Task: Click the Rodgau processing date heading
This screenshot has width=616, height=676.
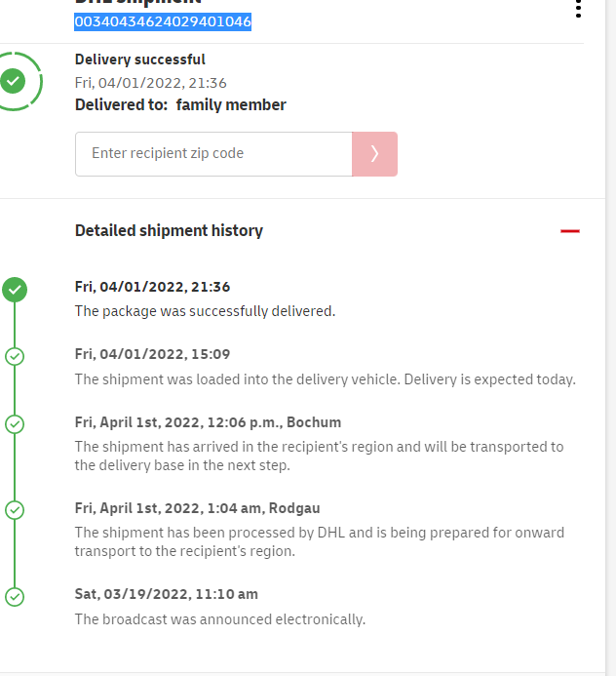Action: (x=197, y=508)
